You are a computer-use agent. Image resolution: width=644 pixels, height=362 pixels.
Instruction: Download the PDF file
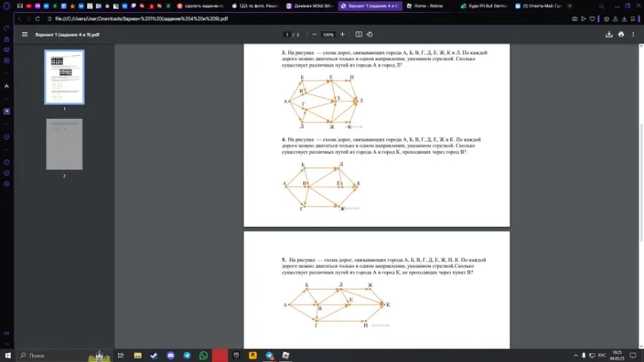(609, 34)
